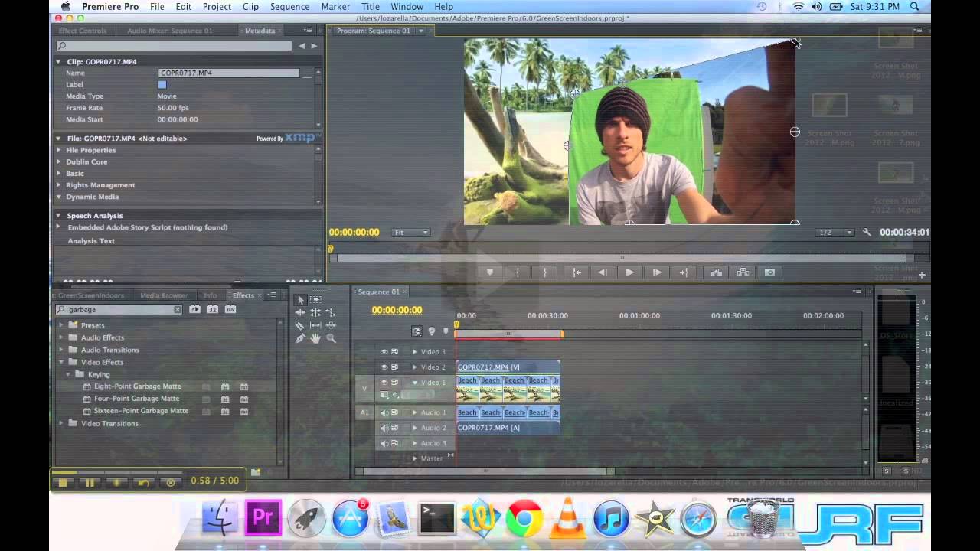This screenshot has width=980, height=551.
Task: Click the Add Marker button in Program monitor
Action: (490, 272)
